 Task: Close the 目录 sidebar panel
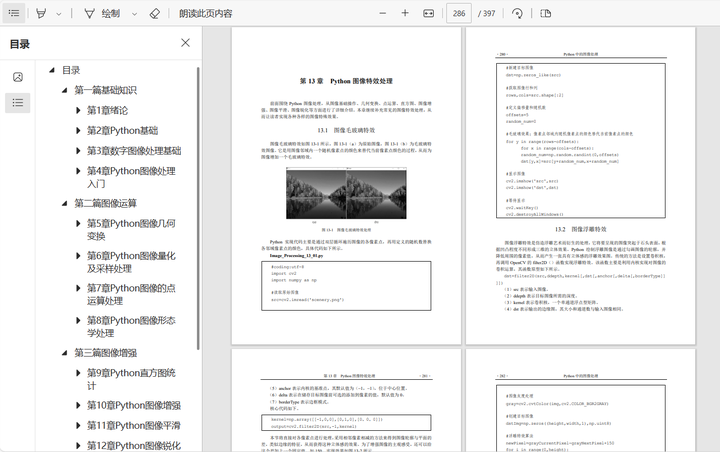[x=186, y=43]
